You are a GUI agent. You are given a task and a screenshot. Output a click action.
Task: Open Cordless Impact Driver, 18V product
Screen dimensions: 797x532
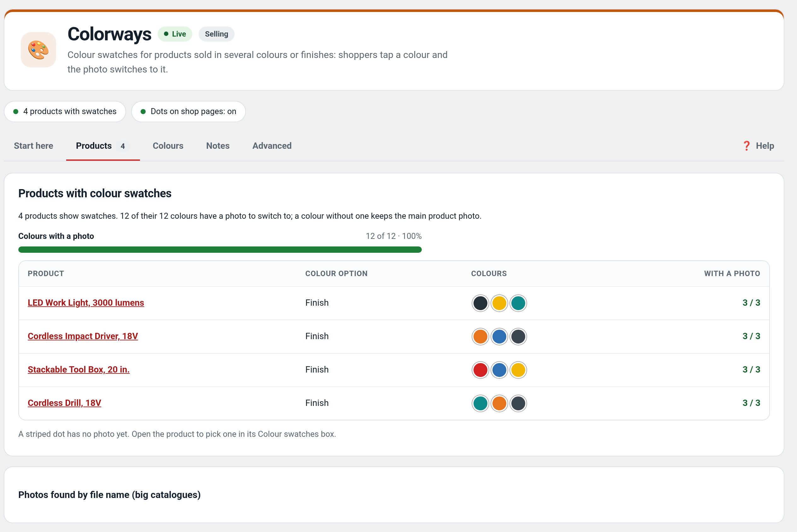pos(83,336)
